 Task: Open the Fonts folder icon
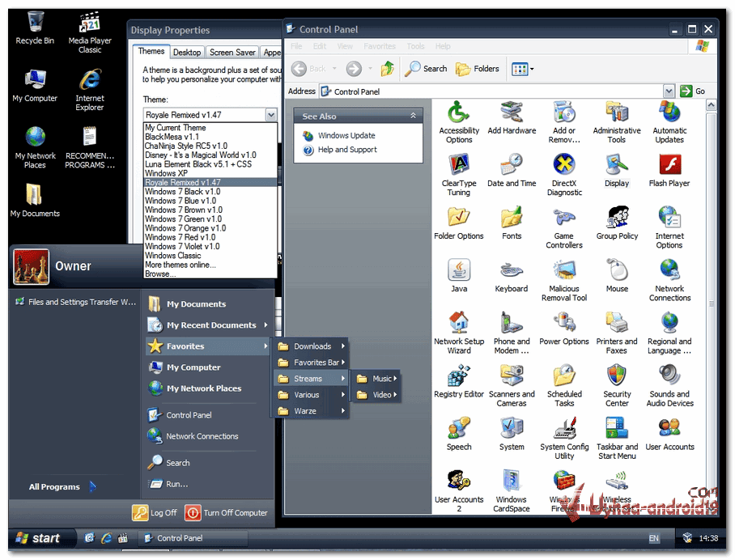click(x=512, y=223)
